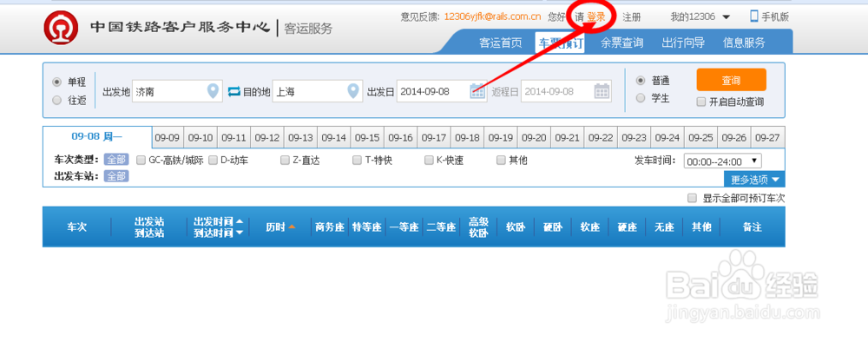The width and height of the screenshot is (868, 342).
Task: Click the 12306yjfk@rails.com.cn email link
Action: tap(492, 16)
